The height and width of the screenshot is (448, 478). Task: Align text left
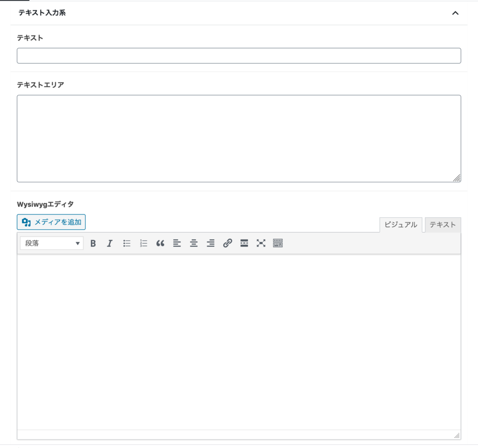177,243
